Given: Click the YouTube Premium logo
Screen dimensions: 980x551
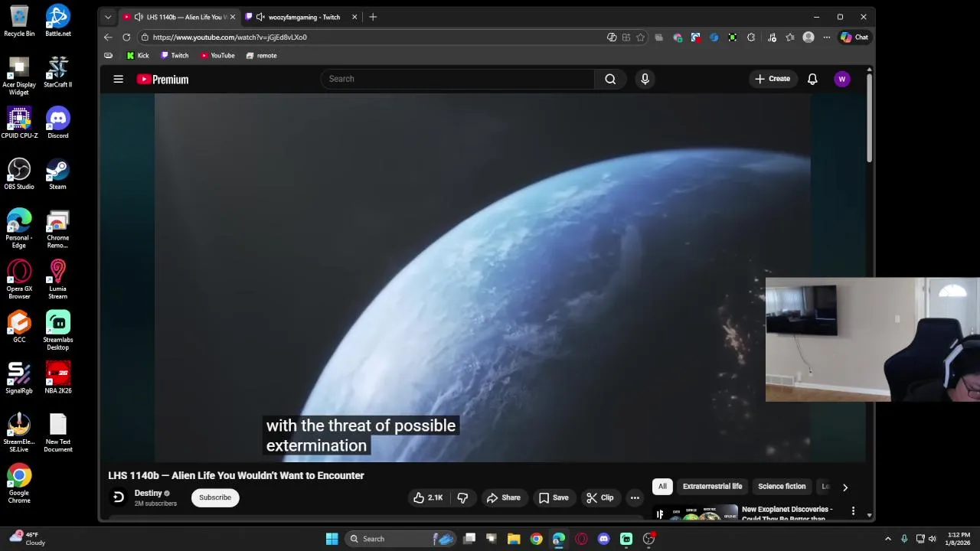Looking at the screenshot, I should tap(162, 79).
